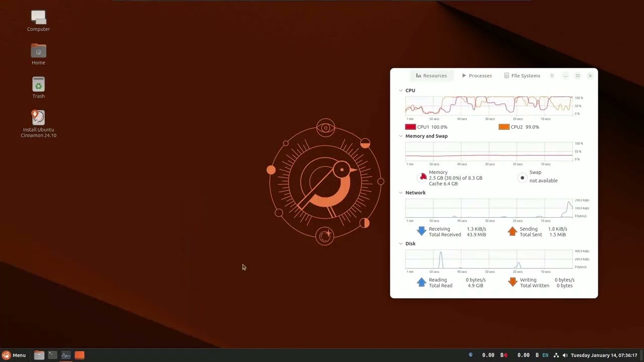Open the Computer desktop icon
644x362 pixels.
tap(38, 21)
